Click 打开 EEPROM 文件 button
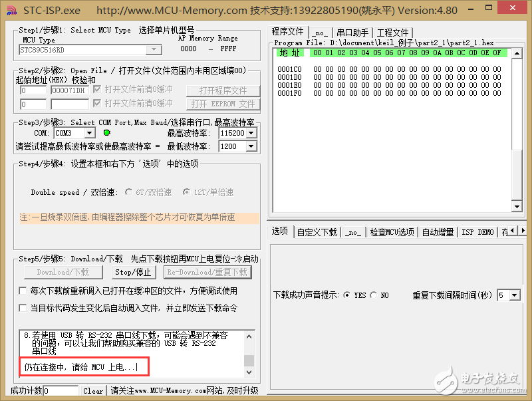Screen dimensions: 532x401 coord(223,104)
